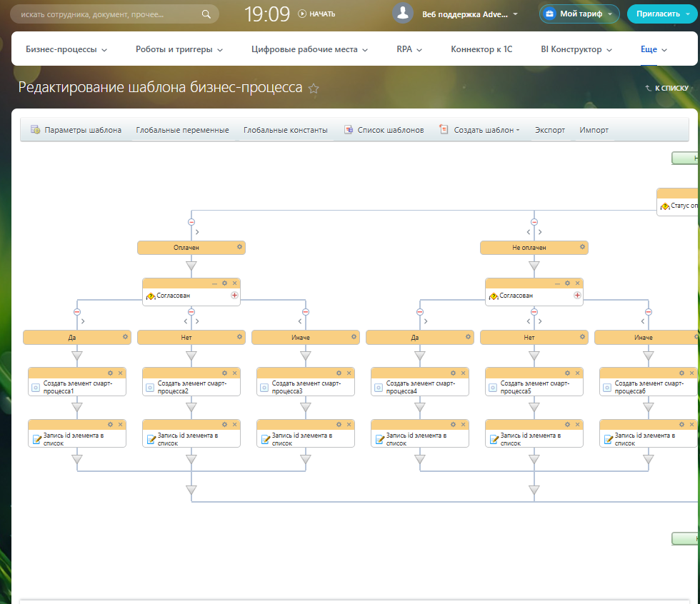The width and height of the screenshot is (700, 604).
Task: Open settings gear of the Оплачен branch
Action: [x=240, y=247]
